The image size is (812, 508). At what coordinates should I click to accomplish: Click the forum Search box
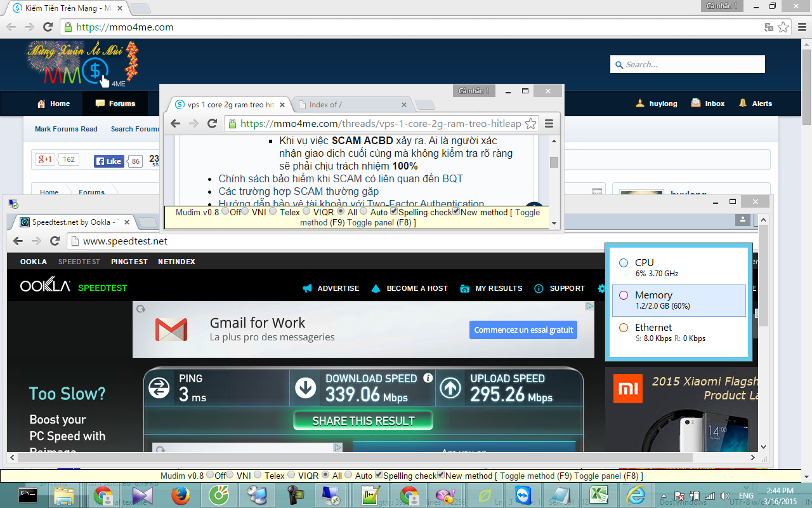pyautogui.click(x=688, y=64)
